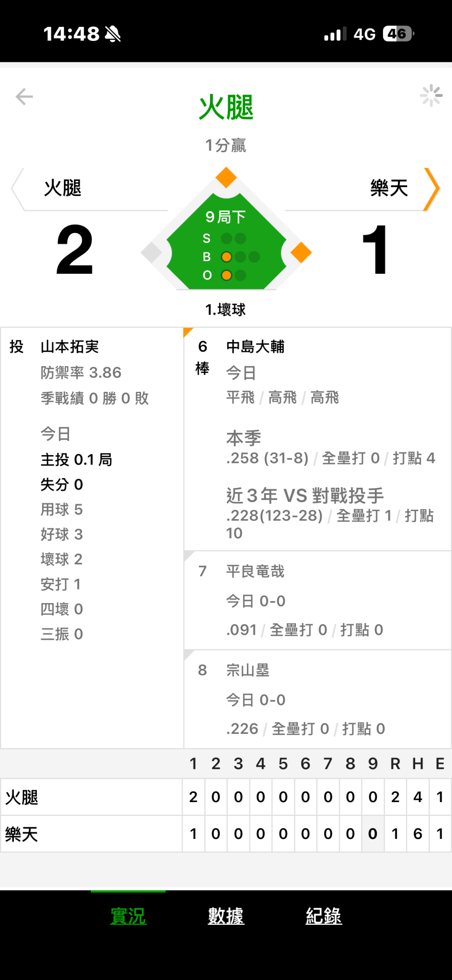The width and height of the screenshot is (452, 980).
Task: Tap the 樂天 ninth inning score cell
Action: 372,834
